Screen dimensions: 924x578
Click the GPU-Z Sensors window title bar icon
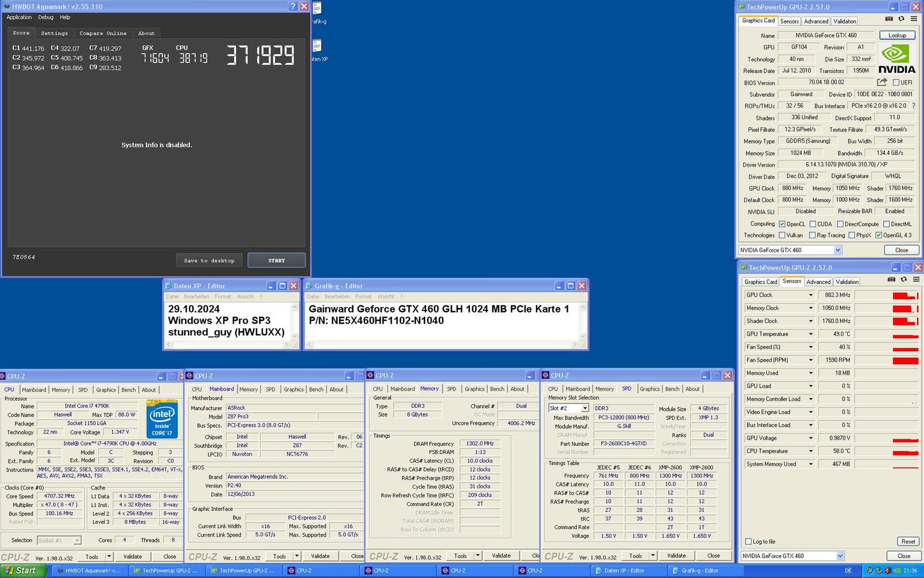tap(743, 268)
